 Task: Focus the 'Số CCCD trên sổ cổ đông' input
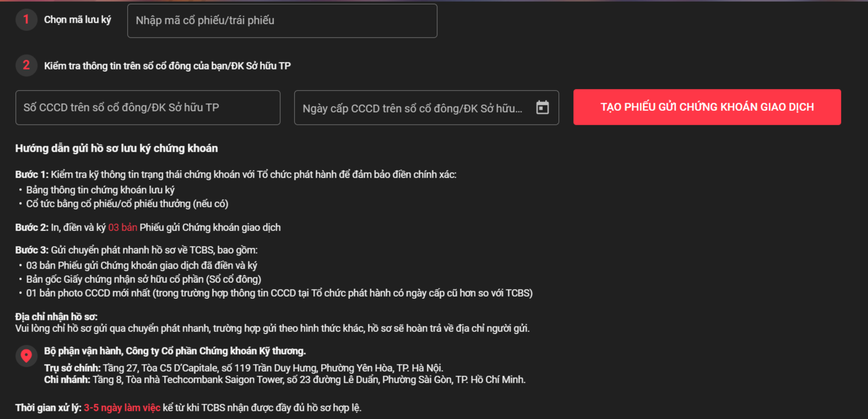click(x=148, y=108)
